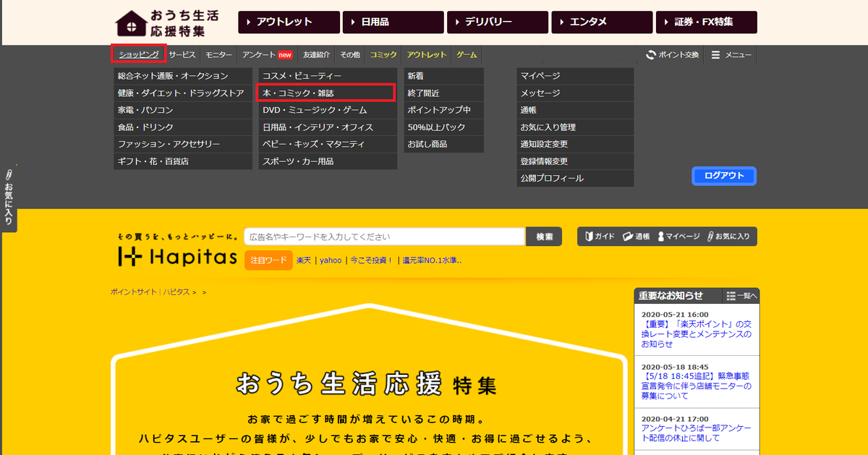Click the ポイントサイト｜ハピタス breadcrumb link

[x=150, y=292]
